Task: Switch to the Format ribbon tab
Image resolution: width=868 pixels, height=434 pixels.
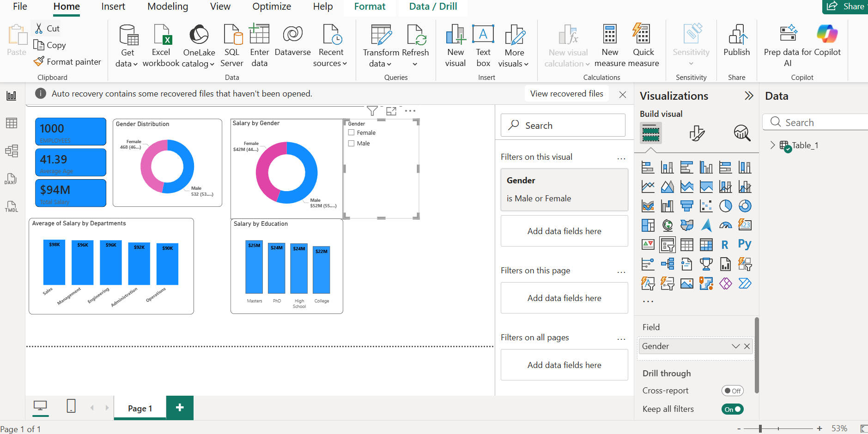Action: click(x=370, y=6)
